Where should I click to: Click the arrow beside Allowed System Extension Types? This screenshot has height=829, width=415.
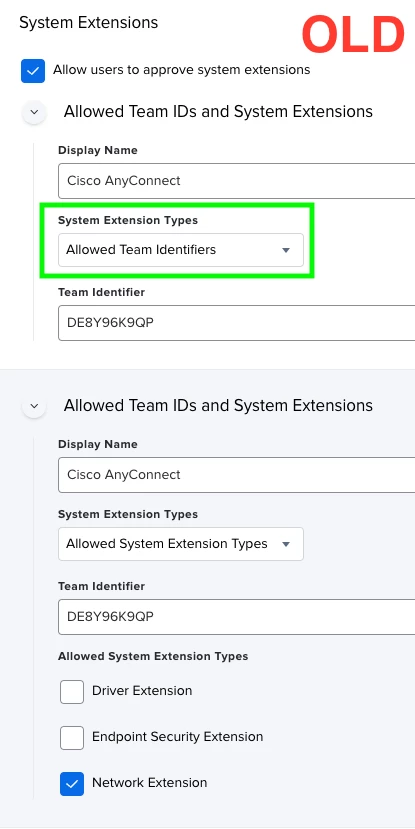[286, 544]
